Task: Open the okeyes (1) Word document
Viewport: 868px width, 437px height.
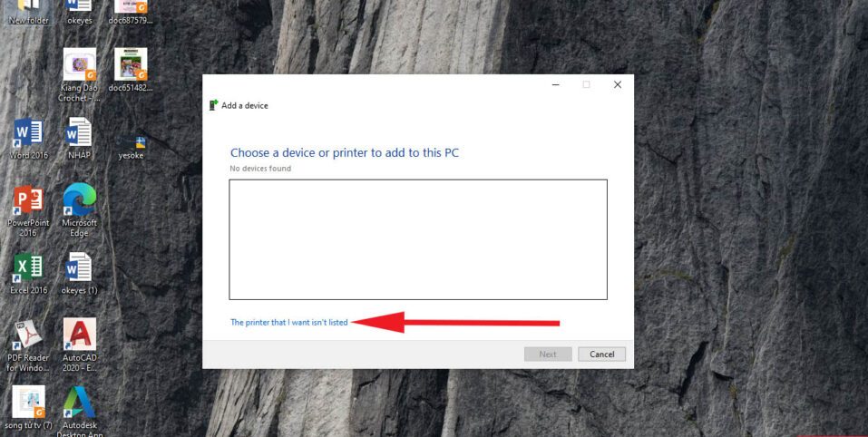Action: coord(79,273)
